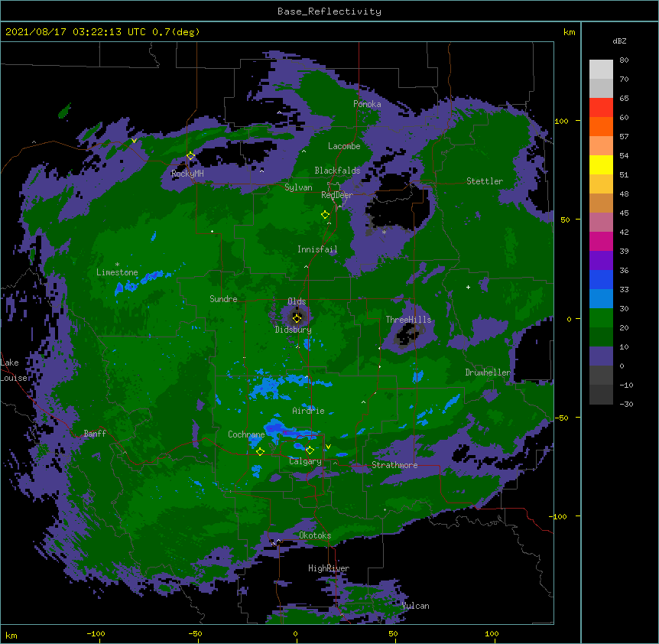Select the 45 value on the dBZ legend
The width and height of the screenshot is (659, 644).
624,213
